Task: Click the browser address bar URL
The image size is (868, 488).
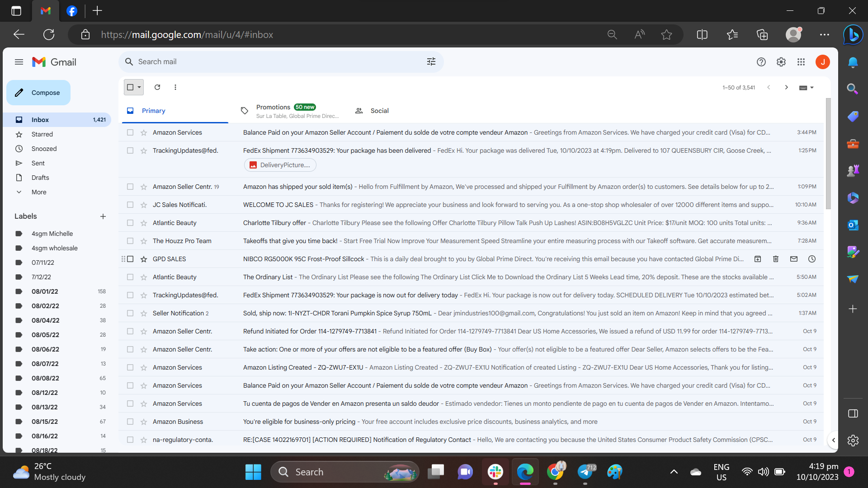Action: (187, 35)
